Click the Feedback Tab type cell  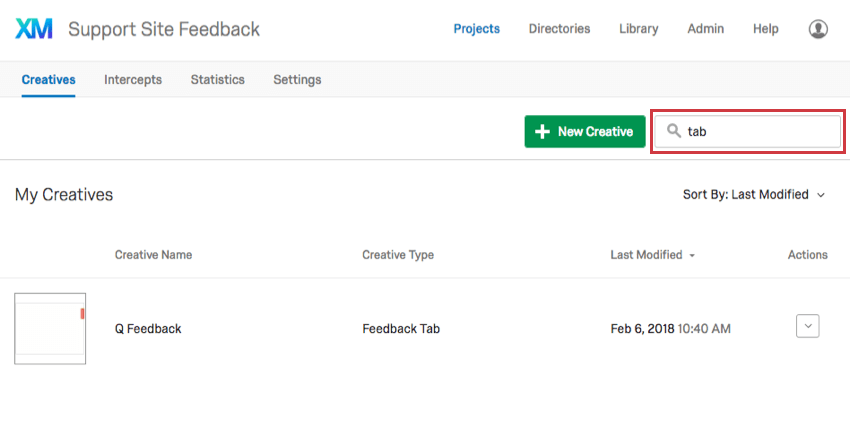pos(401,329)
